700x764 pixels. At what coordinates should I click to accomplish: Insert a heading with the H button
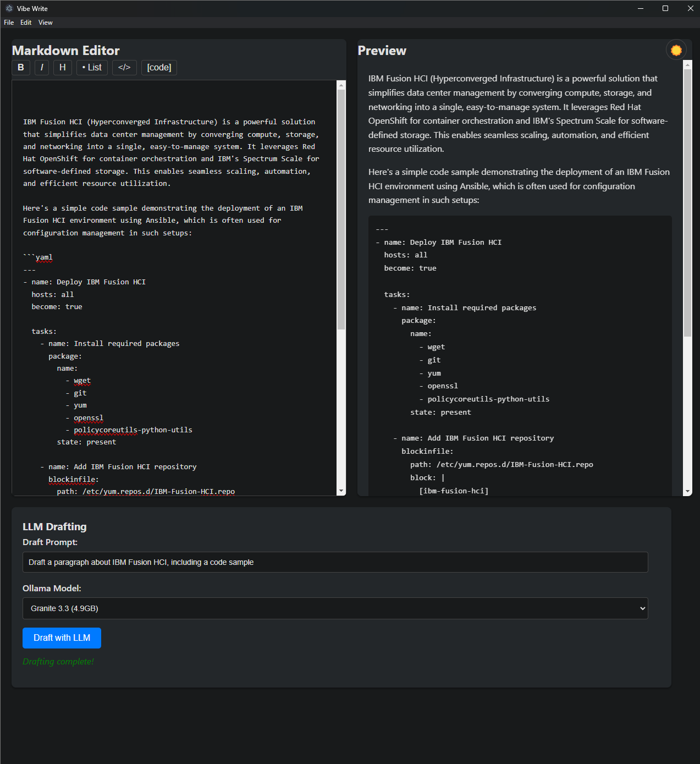(x=63, y=67)
